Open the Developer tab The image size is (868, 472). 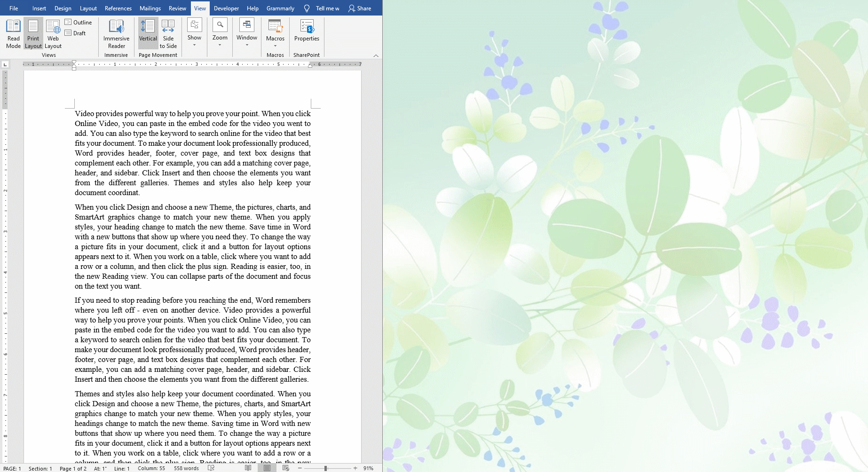(x=226, y=8)
